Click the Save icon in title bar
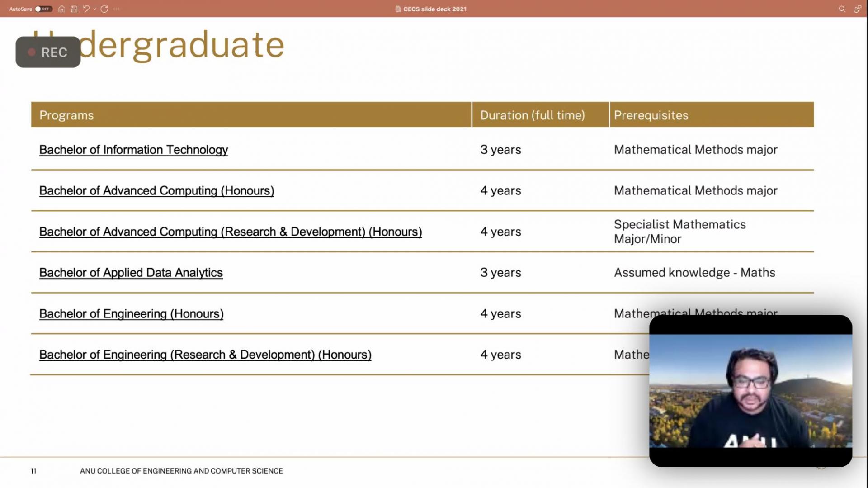This screenshot has height=488, width=868. [x=74, y=9]
